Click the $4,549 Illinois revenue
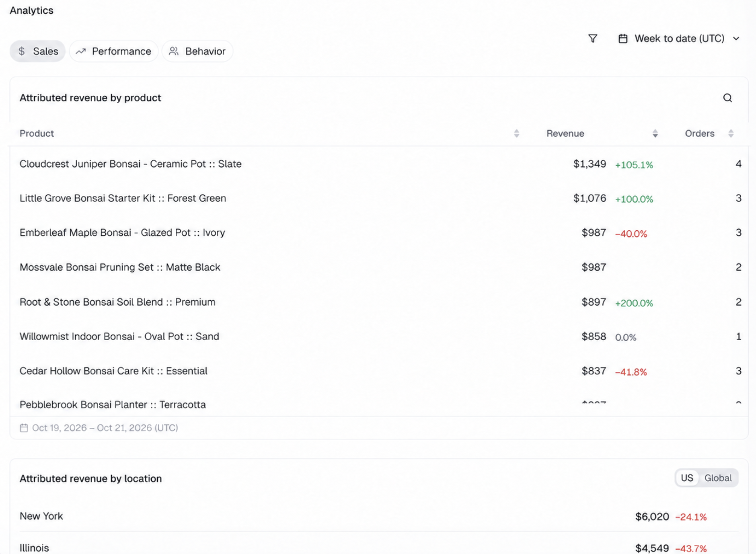Viewport: 756px width, 554px height. [x=652, y=548]
